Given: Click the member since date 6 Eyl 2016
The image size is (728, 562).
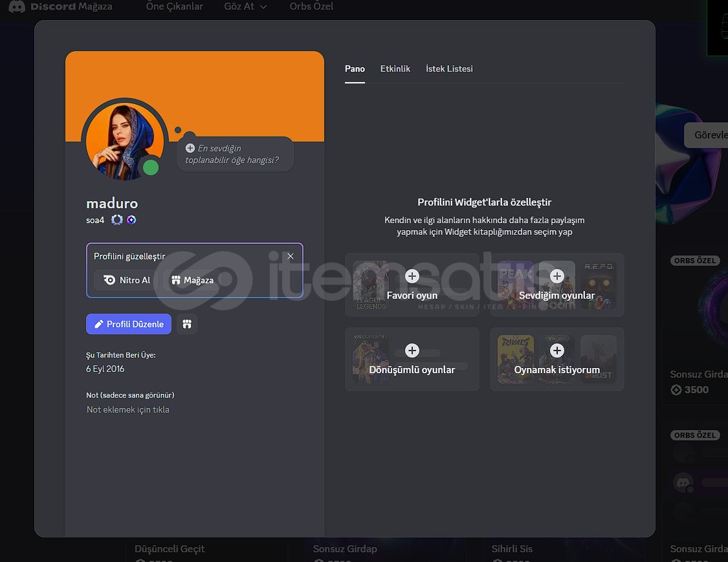Looking at the screenshot, I should 105,369.
